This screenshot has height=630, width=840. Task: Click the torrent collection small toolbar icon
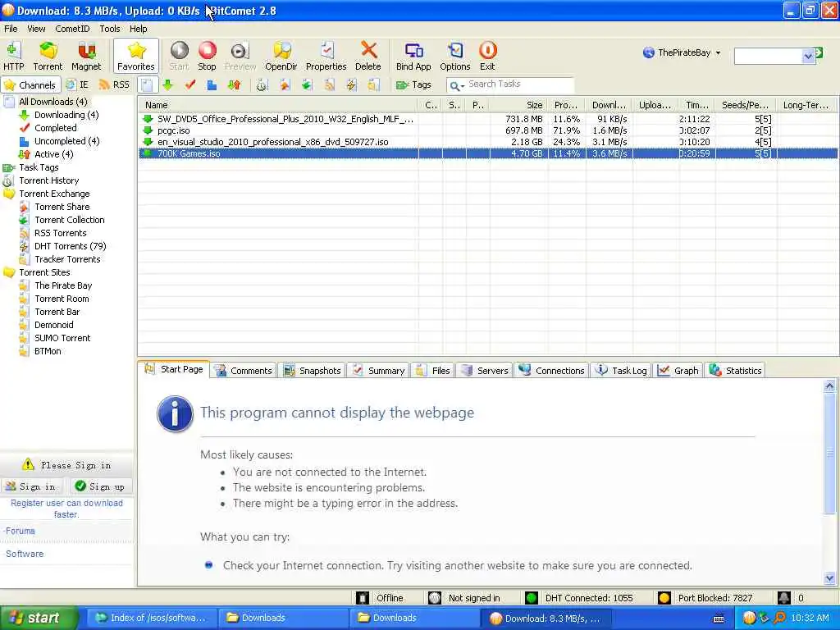(x=307, y=84)
